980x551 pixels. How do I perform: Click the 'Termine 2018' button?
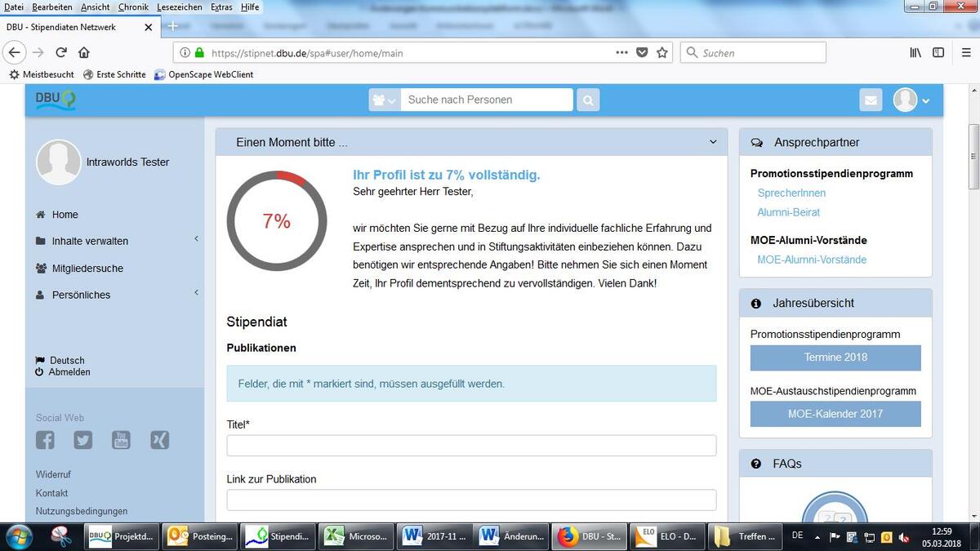835,358
